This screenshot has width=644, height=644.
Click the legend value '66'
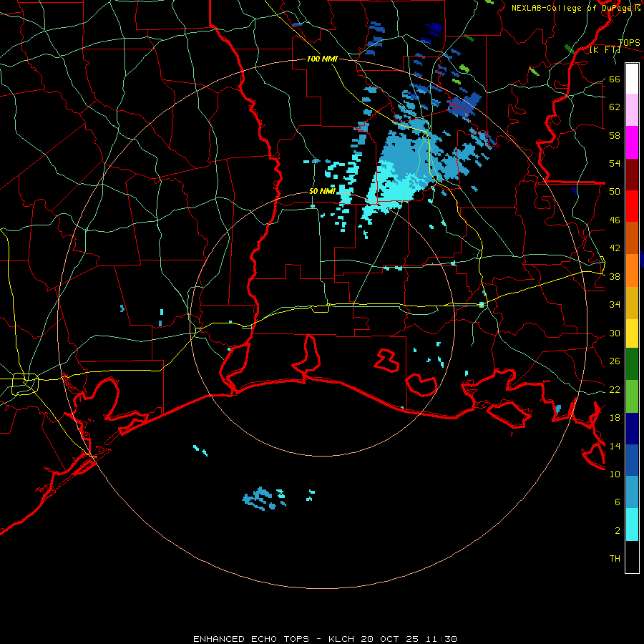point(615,79)
